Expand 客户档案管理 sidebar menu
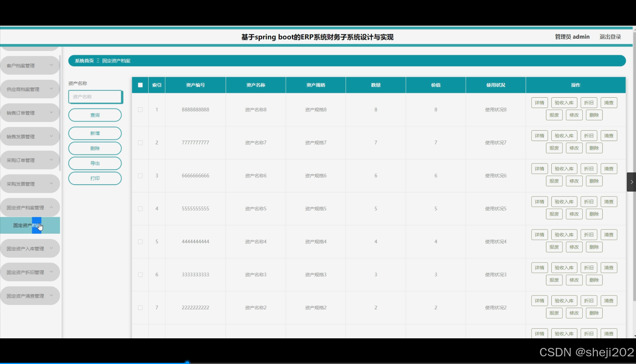Image resolution: width=636 pixels, height=364 pixels. pyautogui.click(x=30, y=66)
